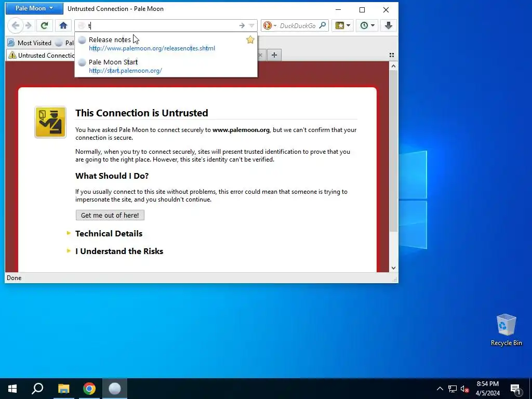Image resolution: width=532 pixels, height=399 pixels.
Task: Switch to the Untrusted Connection tab
Action: (x=41, y=55)
